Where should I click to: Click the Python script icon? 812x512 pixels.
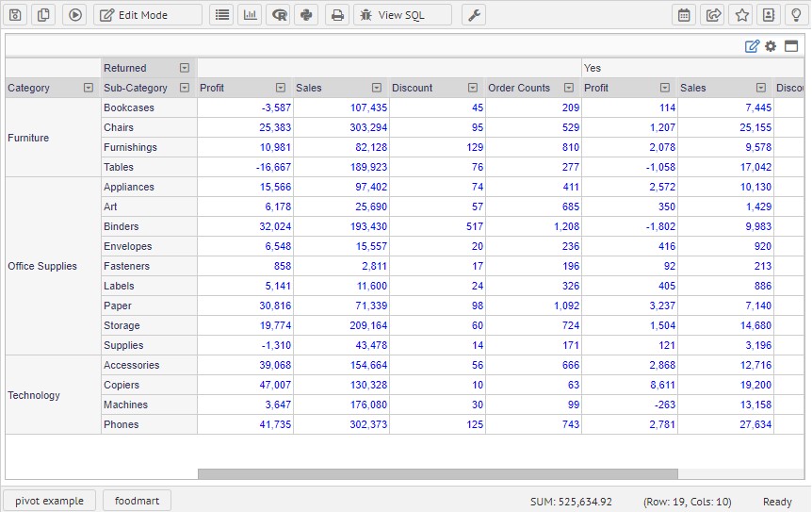pos(305,15)
